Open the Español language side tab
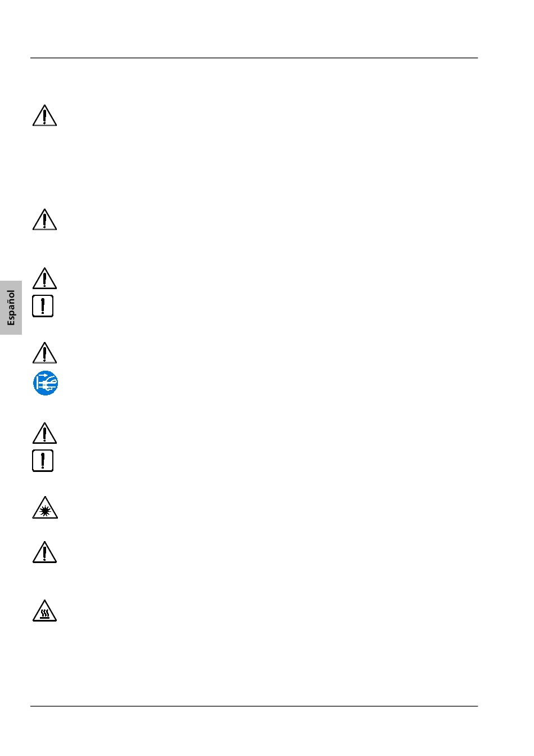 pyautogui.click(x=11, y=308)
